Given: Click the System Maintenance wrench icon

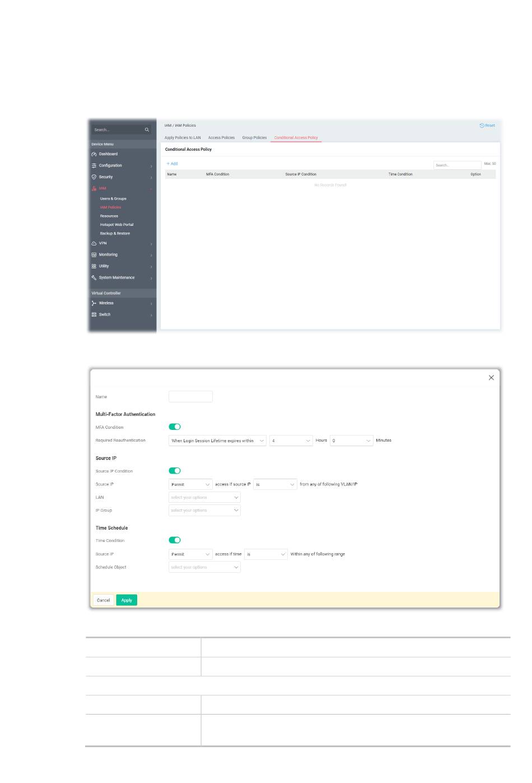Looking at the screenshot, I should (x=94, y=277).
